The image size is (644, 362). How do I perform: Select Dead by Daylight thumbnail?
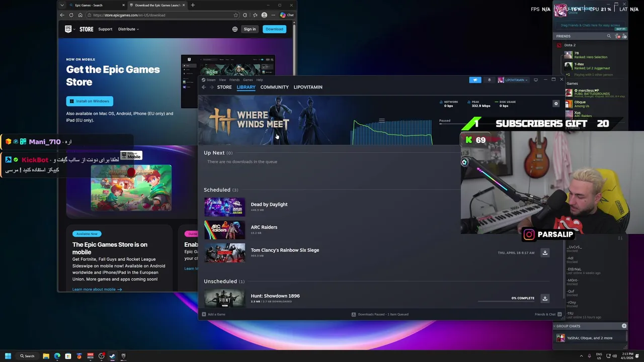224,207
